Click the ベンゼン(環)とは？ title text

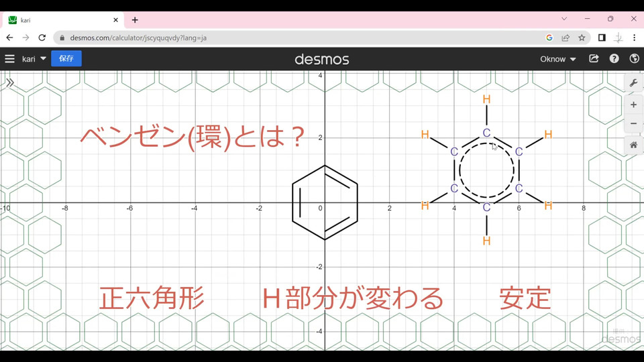(193, 137)
